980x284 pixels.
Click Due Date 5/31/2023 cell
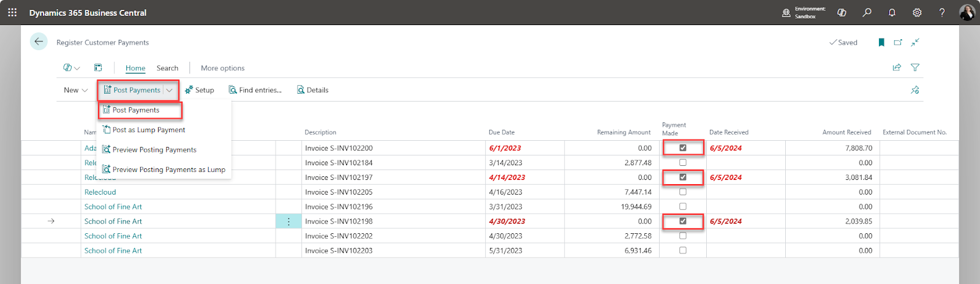tap(525, 251)
